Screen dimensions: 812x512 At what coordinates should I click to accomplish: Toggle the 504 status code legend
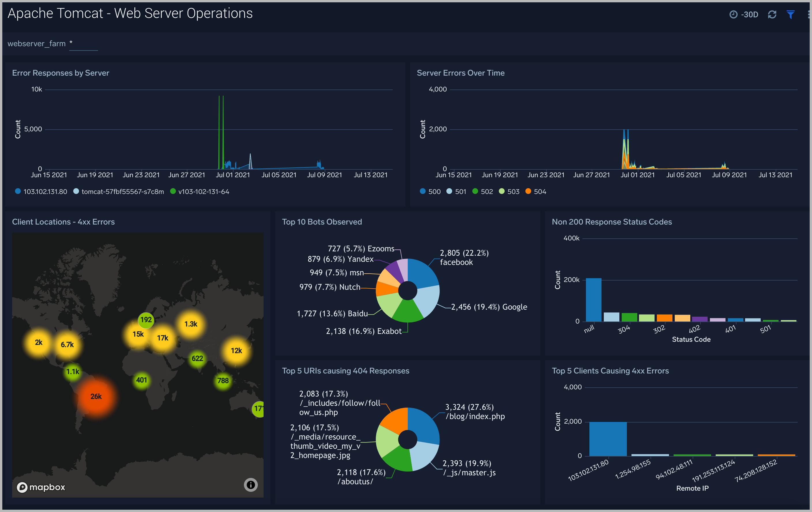(x=540, y=192)
